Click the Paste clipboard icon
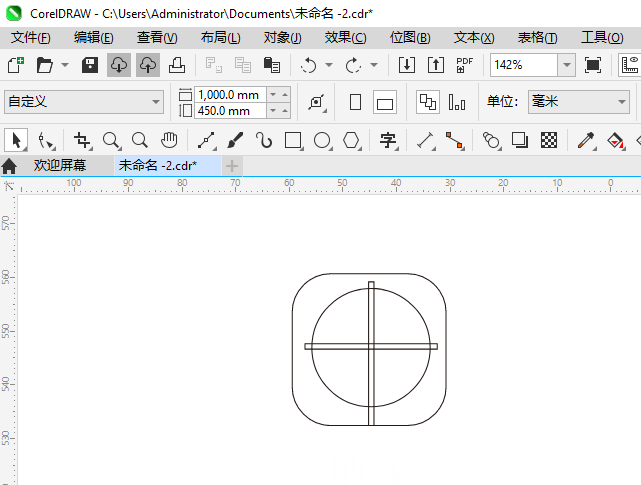The height and width of the screenshot is (485, 641). coord(271,65)
